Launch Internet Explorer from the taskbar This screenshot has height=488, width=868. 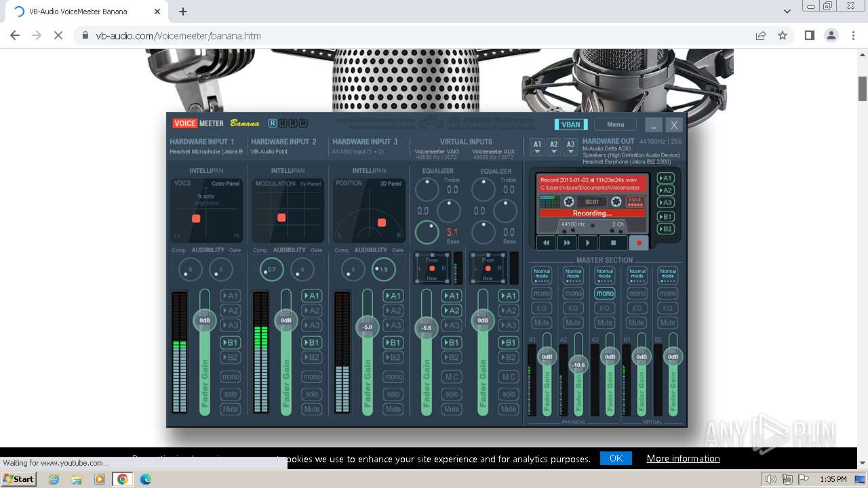coord(54,479)
